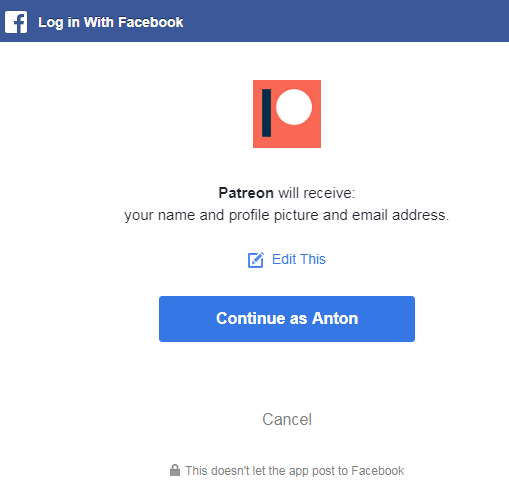Click the Log in With Facebook title
The image size is (509, 492).
pyautogui.click(x=111, y=22)
